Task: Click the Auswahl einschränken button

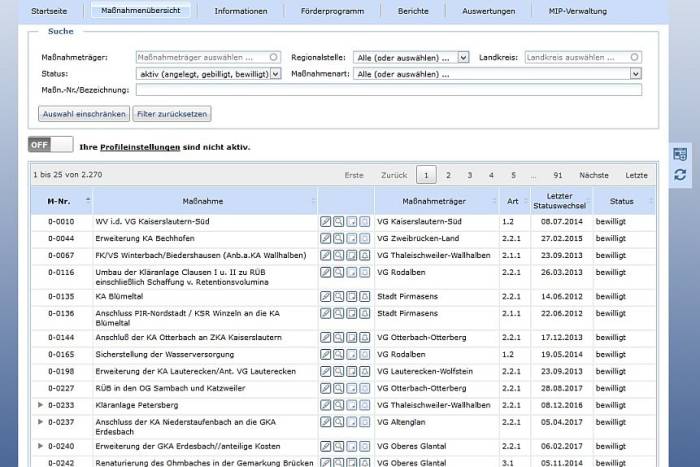Action: point(84,114)
